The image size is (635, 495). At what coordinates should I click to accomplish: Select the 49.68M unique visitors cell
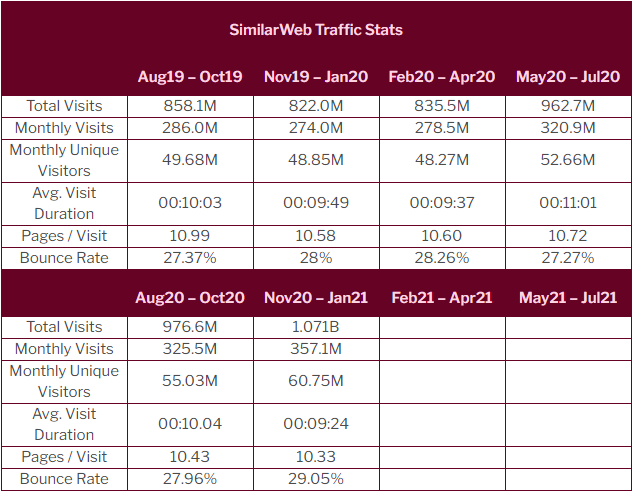tap(190, 160)
